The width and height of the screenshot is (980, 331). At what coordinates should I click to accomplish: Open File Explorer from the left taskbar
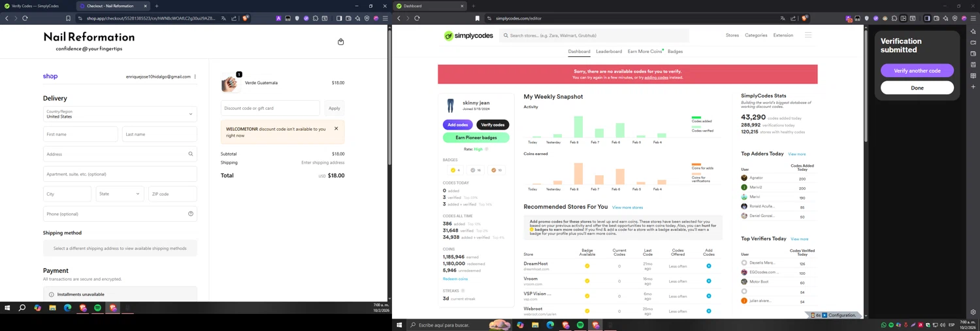click(x=52, y=308)
